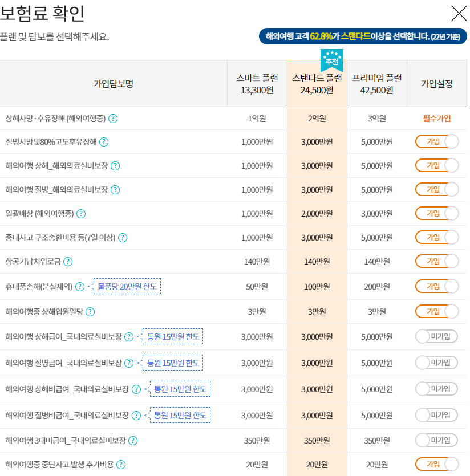The image size is (470, 476).
Task: Open help icon for 해외여행 질병비급여_국내의료실비보장
Action: point(136,415)
